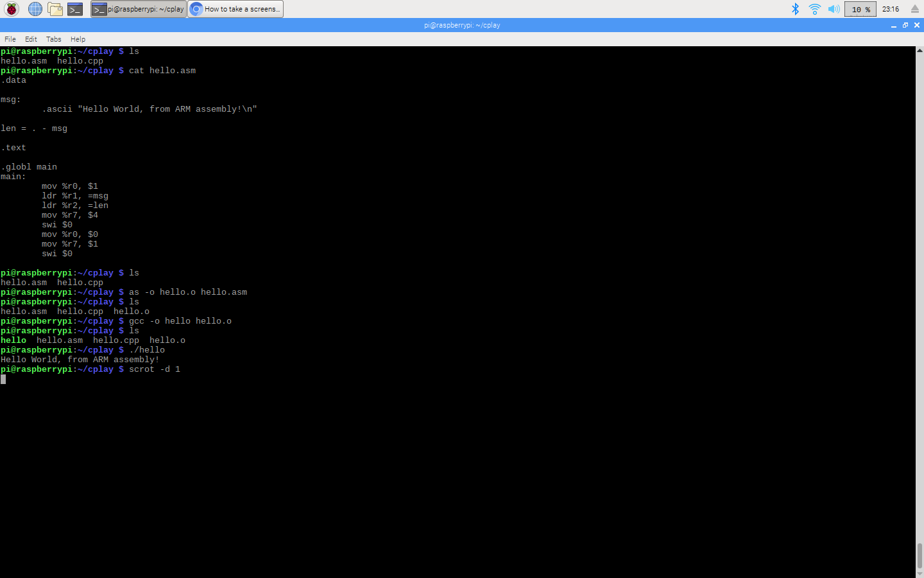Click the terminal scrollbar up arrow
The height and width of the screenshot is (578, 924).
(x=920, y=50)
